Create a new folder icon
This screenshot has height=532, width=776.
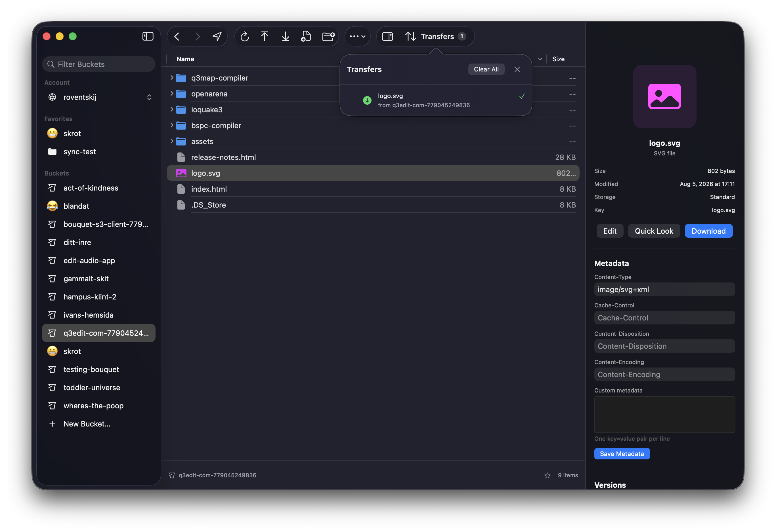tap(328, 36)
